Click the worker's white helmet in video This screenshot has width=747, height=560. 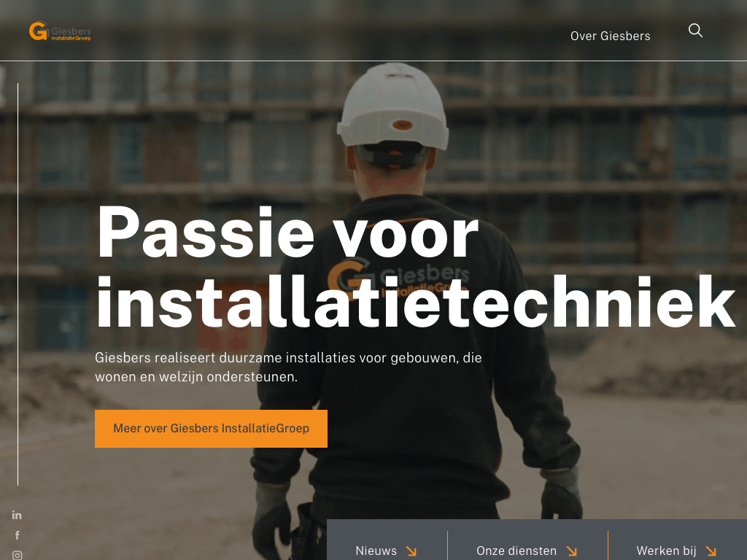coord(393,106)
